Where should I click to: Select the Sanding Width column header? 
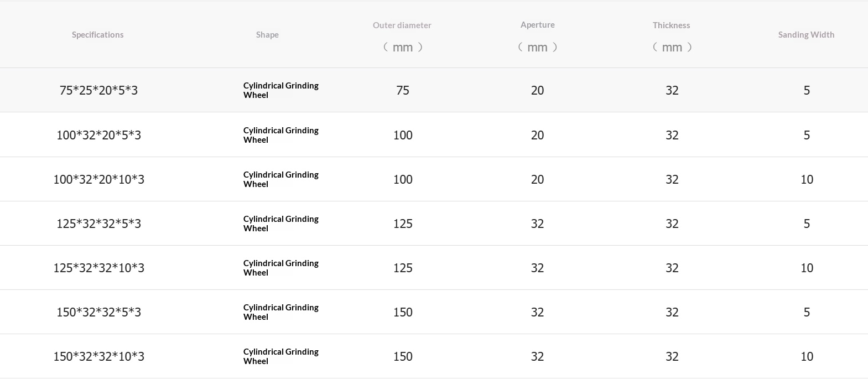point(806,35)
